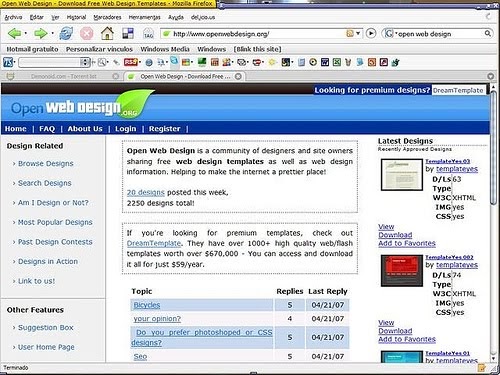Click the green picture toolbar icon
500x375 pixels.
pyautogui.click(x=202, y=62)
